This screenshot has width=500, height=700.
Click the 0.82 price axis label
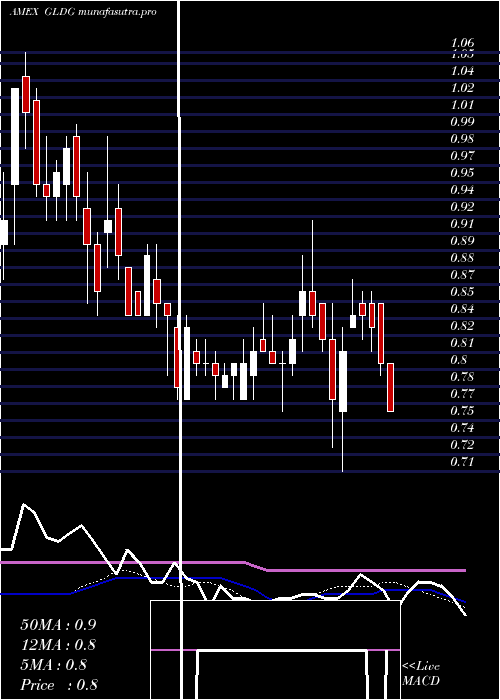pyautogui.click(x=462, y=326)
